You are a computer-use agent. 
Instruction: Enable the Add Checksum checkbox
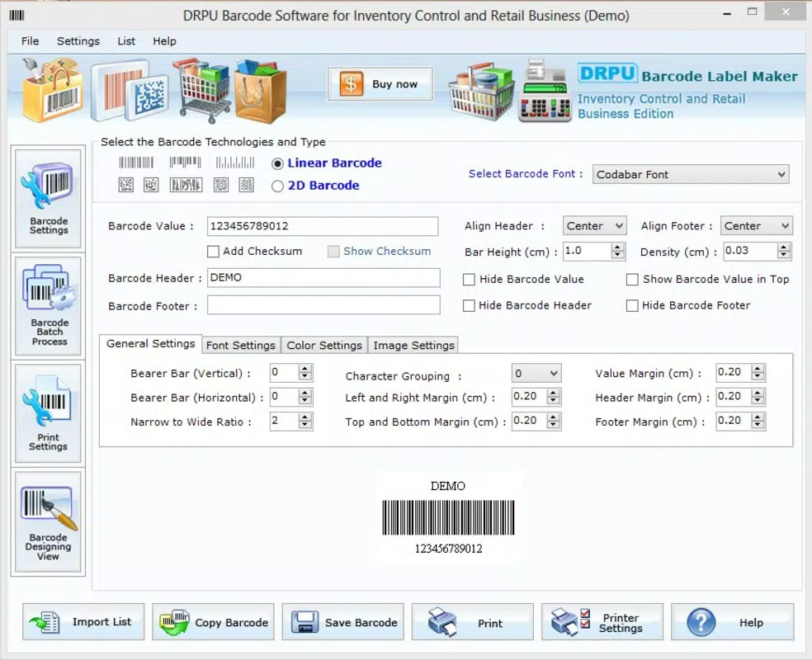tap(213, 252)
